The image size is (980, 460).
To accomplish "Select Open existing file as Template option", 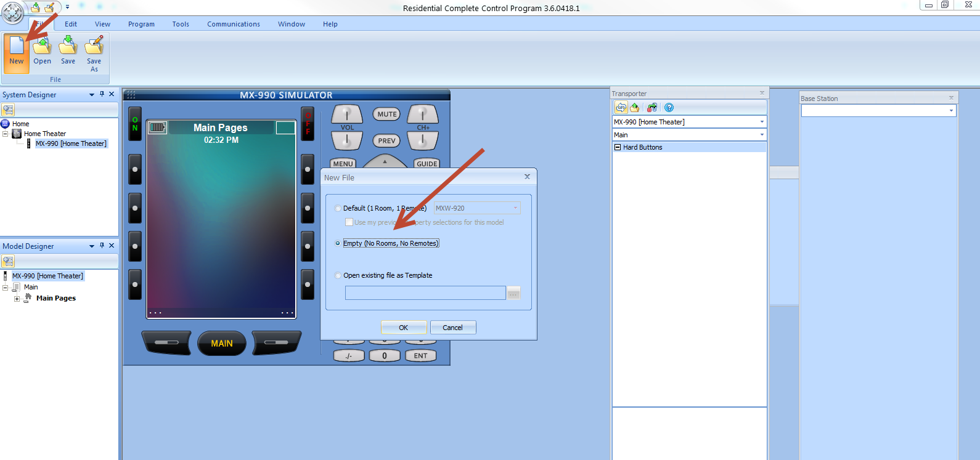I will [338, 275].
